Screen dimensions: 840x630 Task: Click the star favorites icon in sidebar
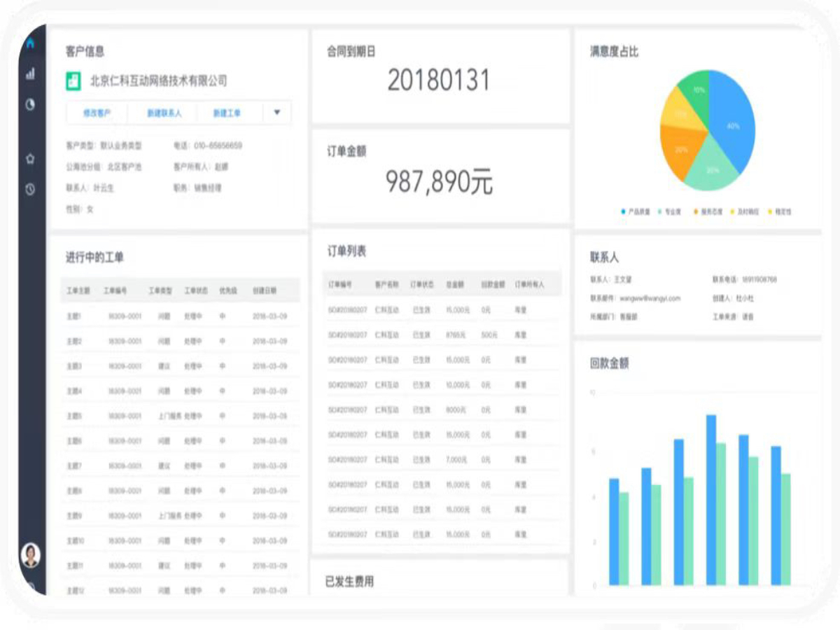click(x=30, y=159)
